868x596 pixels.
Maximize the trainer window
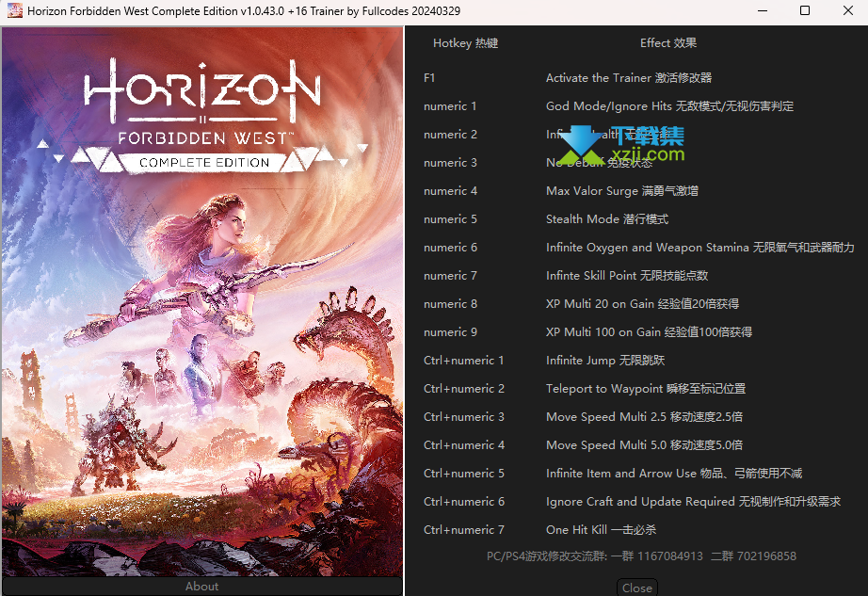(805, 11)
